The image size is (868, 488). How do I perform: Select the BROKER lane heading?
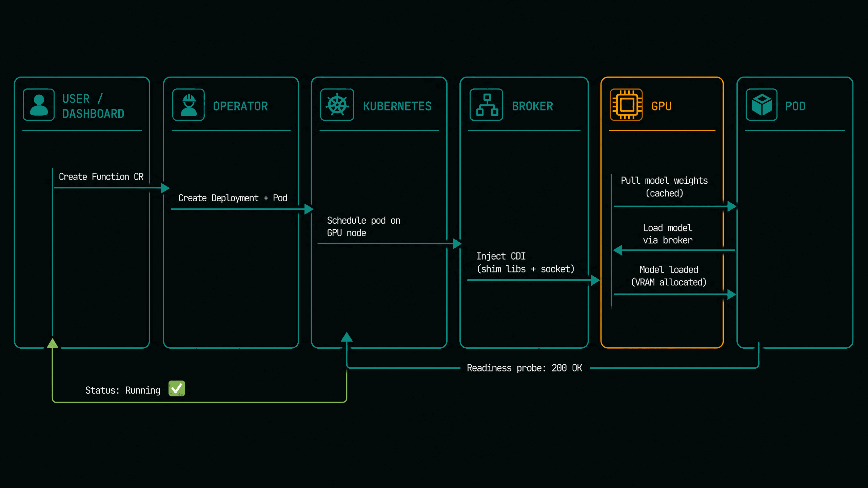(532, 106)
